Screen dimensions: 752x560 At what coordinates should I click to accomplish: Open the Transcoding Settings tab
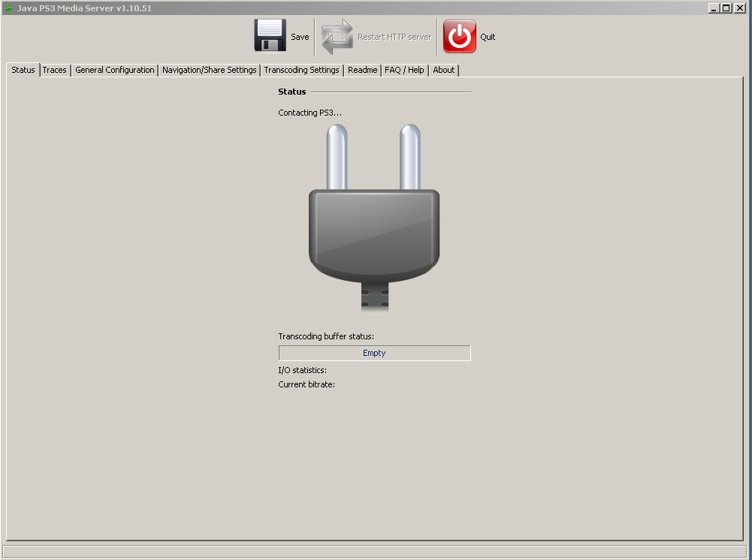pos(301,70)
